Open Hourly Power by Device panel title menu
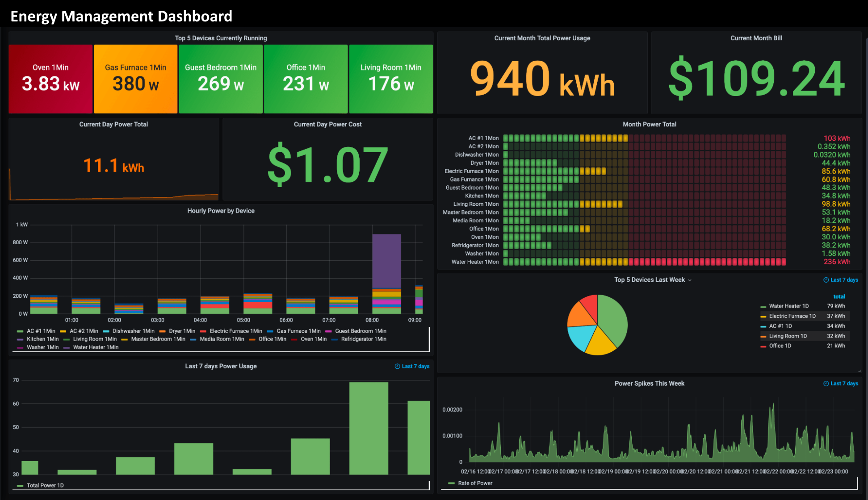The image size is (868, 500). click(x=221, y=211)
